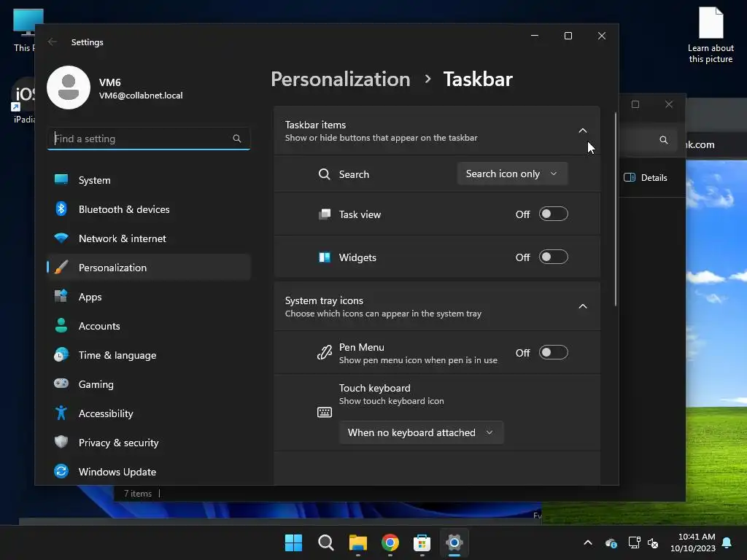The image size is (747, 560).
Task: Click the Bluetooth icon in sidebar
Action: 61,209
